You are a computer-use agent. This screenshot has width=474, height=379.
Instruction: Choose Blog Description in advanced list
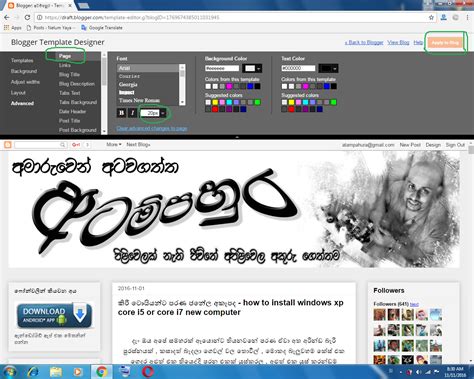pos(77,84)
